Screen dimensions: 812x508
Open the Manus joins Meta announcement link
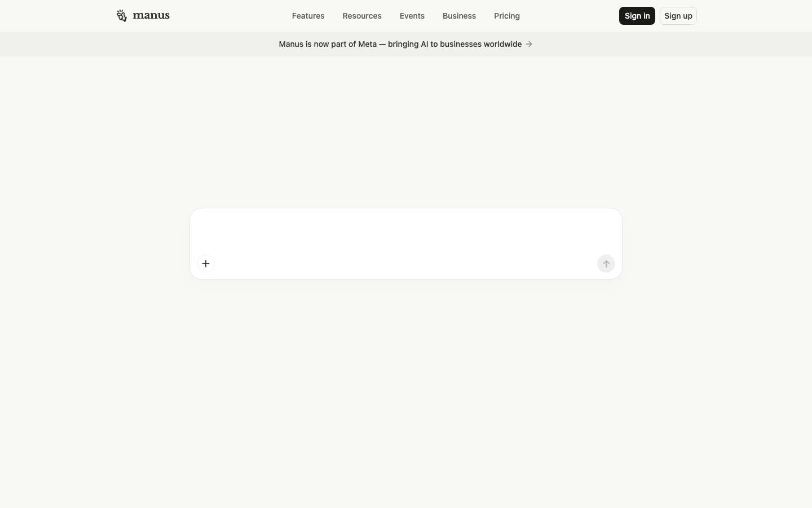point(400,44)
